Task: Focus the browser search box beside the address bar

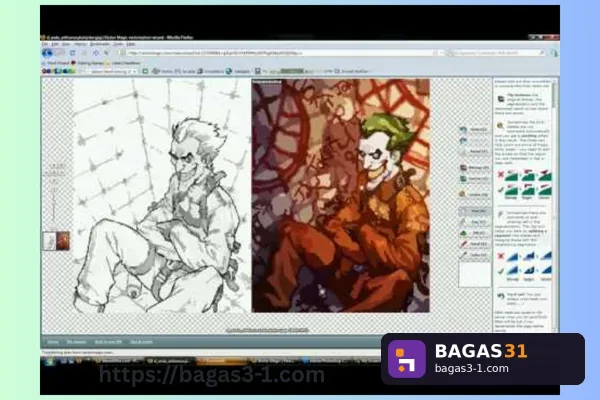Action: (x=497, y=53)
